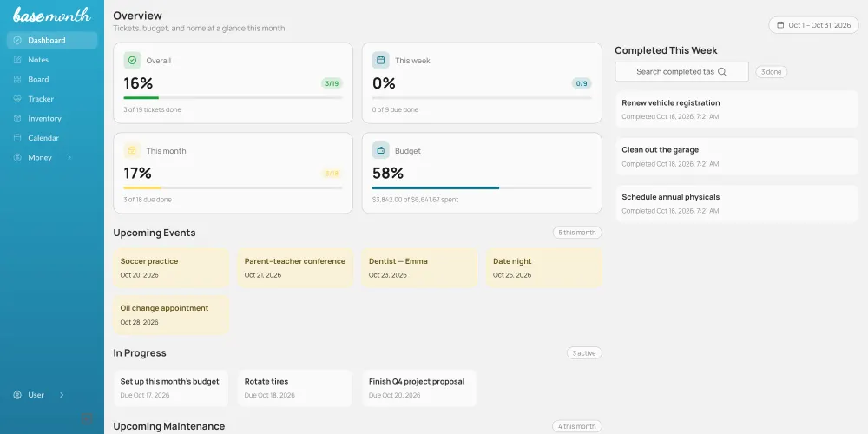The width and height of the screenshot is (868, 434).
Task: Click the 4 this month maintenance badge
Action: [x=577, y=426]
